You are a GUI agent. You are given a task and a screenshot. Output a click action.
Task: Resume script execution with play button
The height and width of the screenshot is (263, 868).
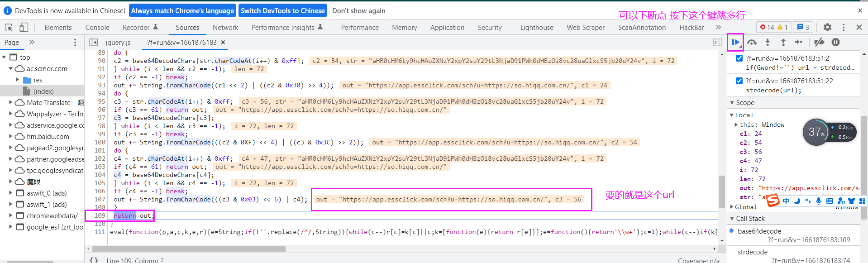(x=735, y=42)
